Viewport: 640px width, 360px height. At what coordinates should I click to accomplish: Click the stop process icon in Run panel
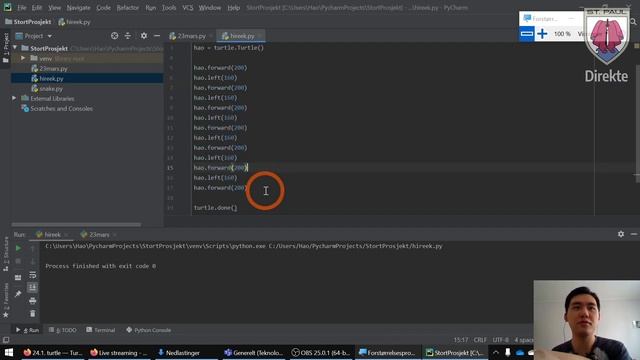click(x=18, y=261)
